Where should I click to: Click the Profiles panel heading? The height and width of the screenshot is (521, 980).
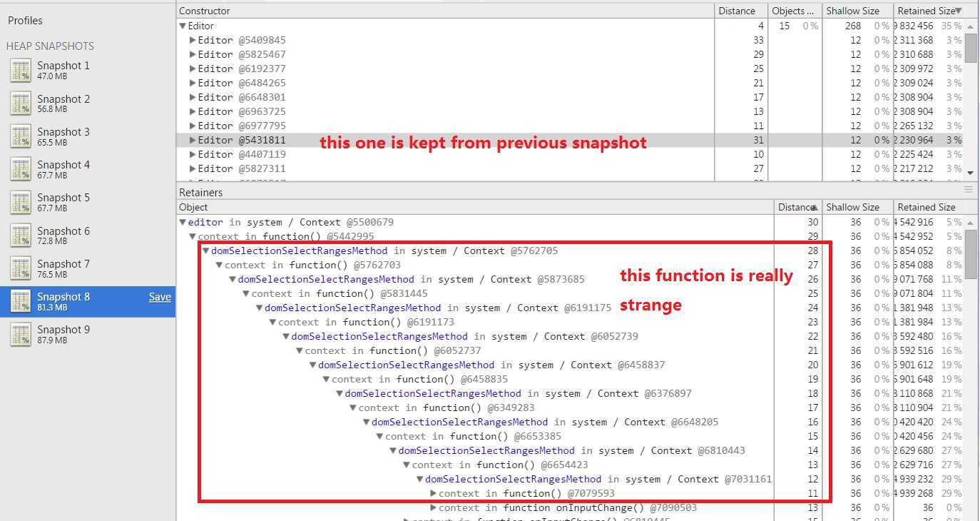[25, 20]
